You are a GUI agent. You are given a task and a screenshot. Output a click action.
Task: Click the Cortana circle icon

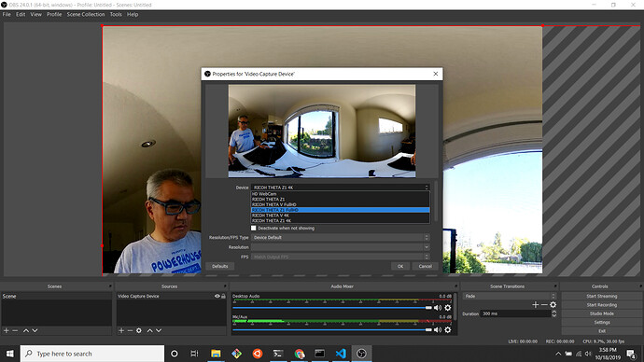175,354
